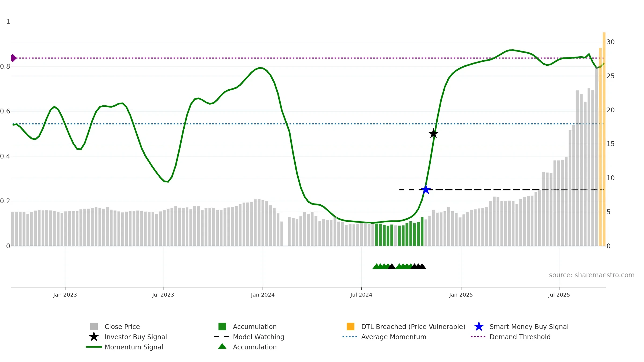
Task: Click the Jan 2024 axis label
Action: tap(263, 295)
